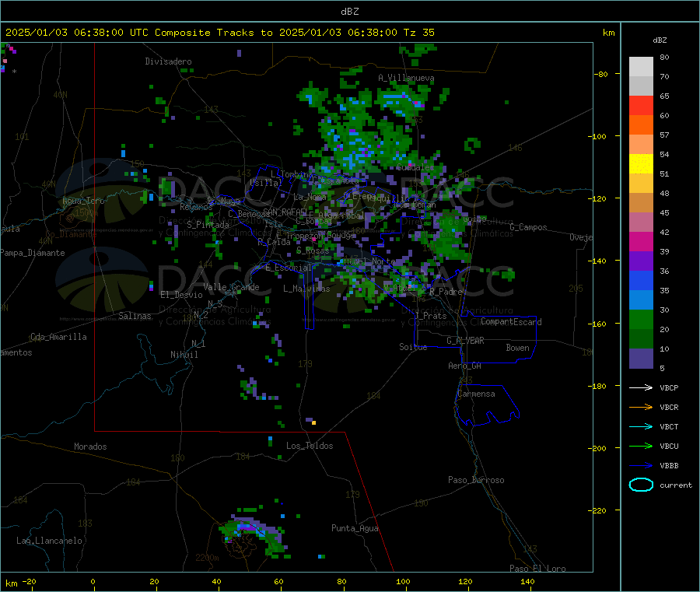
Task: Click the Divisadero map label
Action: click(168, 61)
